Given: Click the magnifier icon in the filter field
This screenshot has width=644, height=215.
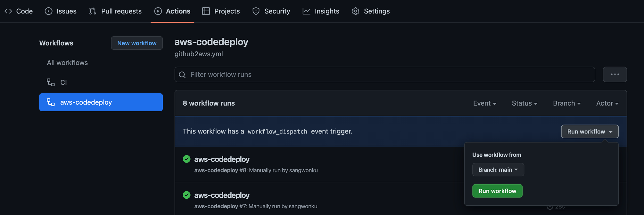Looking at the screenshot, I should point(182,75).
